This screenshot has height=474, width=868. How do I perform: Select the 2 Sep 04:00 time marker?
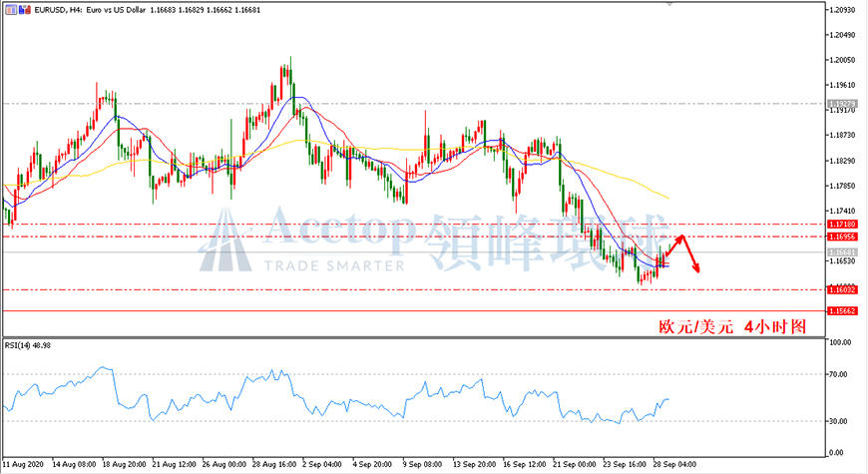(x=322, y=464)
